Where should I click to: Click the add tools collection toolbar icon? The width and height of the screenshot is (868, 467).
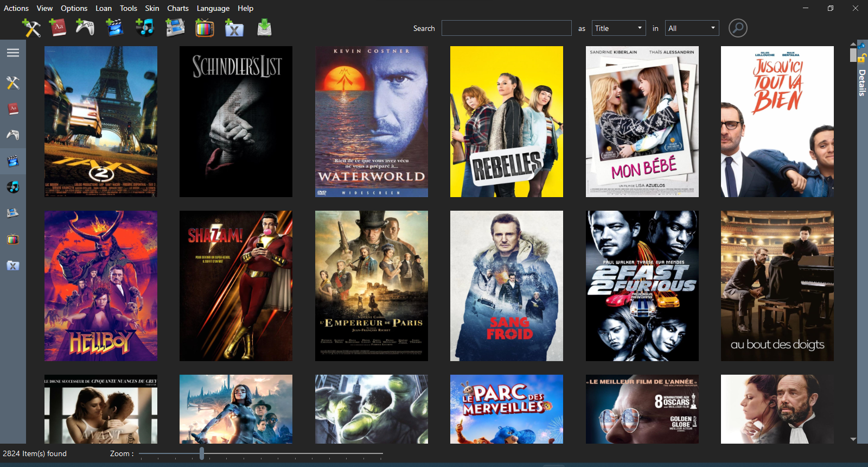tap(31, 28)
